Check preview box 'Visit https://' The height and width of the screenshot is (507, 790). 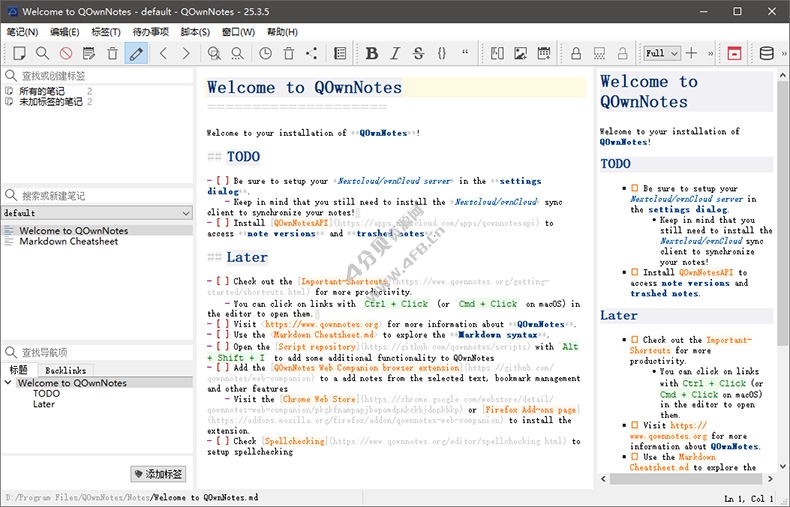click(x=635, y=425)
